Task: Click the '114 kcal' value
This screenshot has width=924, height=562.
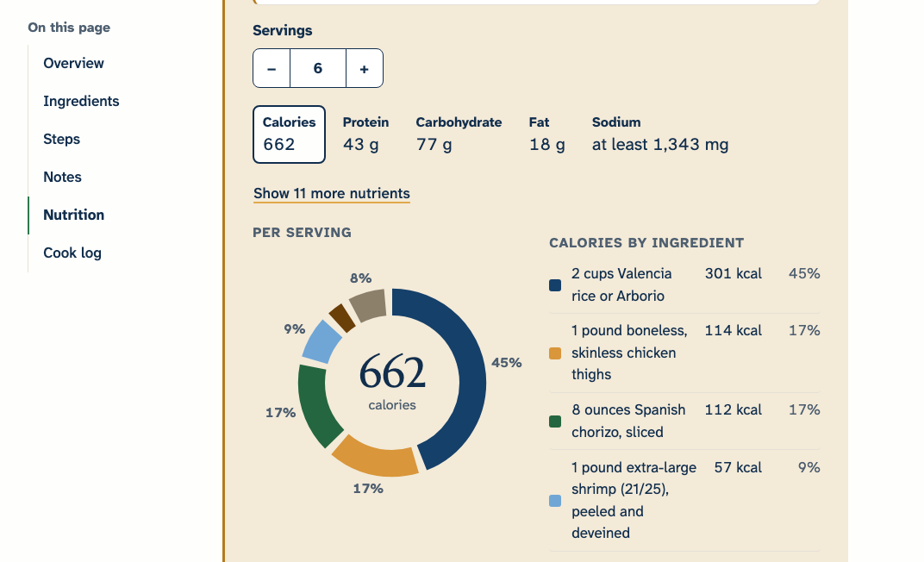Action: coord(733,331)
